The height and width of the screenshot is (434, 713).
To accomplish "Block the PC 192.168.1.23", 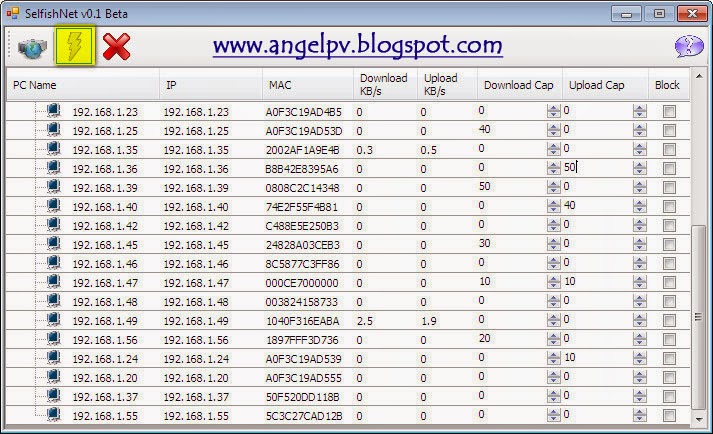I will [669, 111].
